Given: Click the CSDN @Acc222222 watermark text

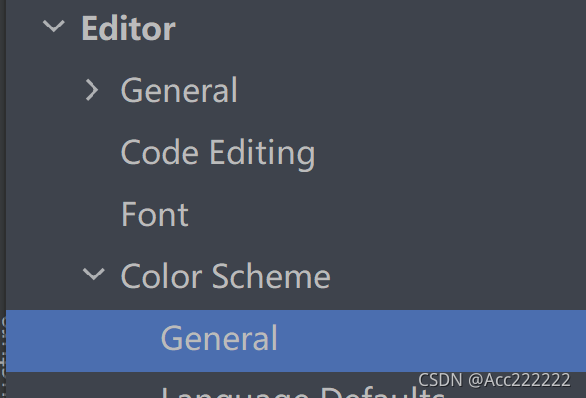Looking at the screenshot, I should tap(494, 380).
